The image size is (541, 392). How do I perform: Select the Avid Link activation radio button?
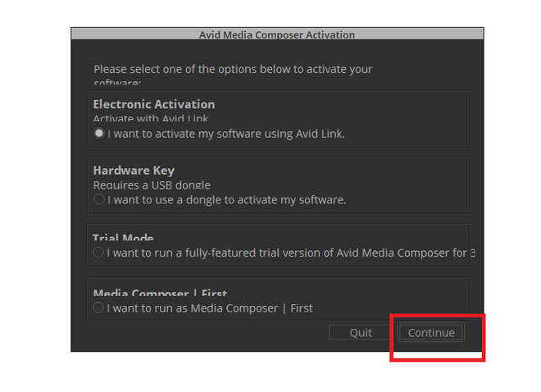(x=99, y=134)
